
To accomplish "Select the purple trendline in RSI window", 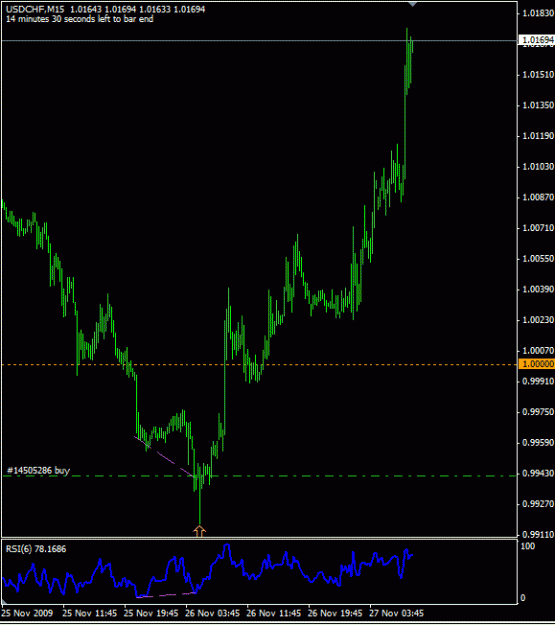I will [x=166, y=595].
